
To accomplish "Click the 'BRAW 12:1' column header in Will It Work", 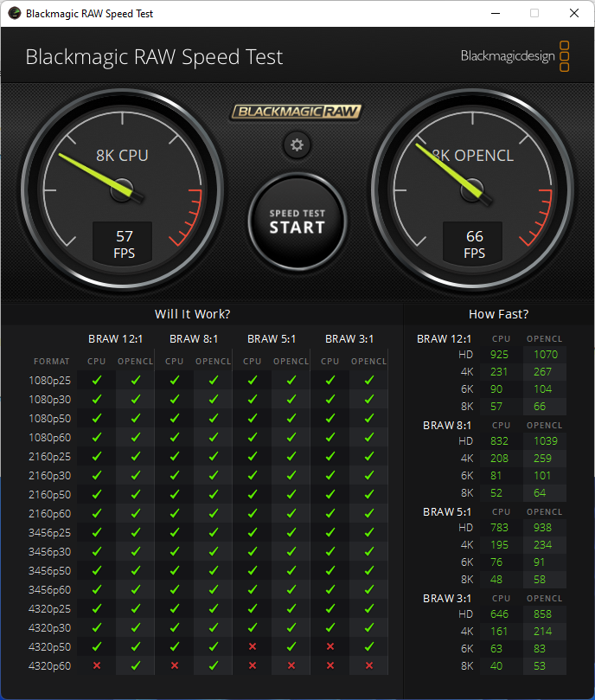I will point(116,339).
